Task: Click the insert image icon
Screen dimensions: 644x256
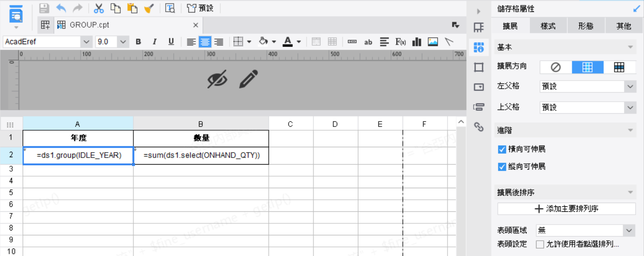Action: click(433, 42)
